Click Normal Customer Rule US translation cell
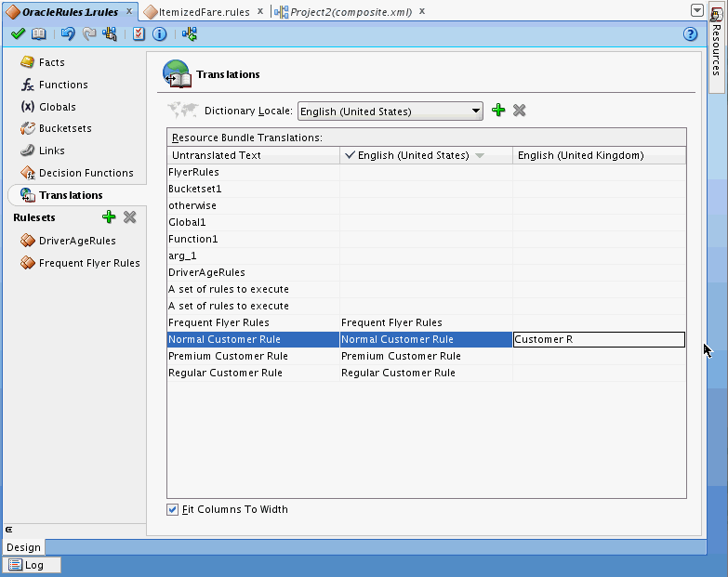728x577 pixels. click(426, 339)
